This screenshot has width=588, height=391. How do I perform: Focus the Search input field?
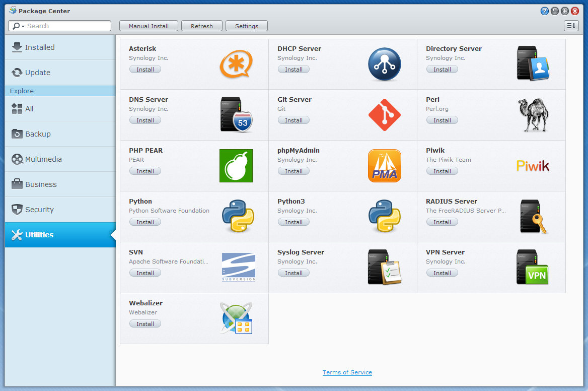tap(68, 26)
